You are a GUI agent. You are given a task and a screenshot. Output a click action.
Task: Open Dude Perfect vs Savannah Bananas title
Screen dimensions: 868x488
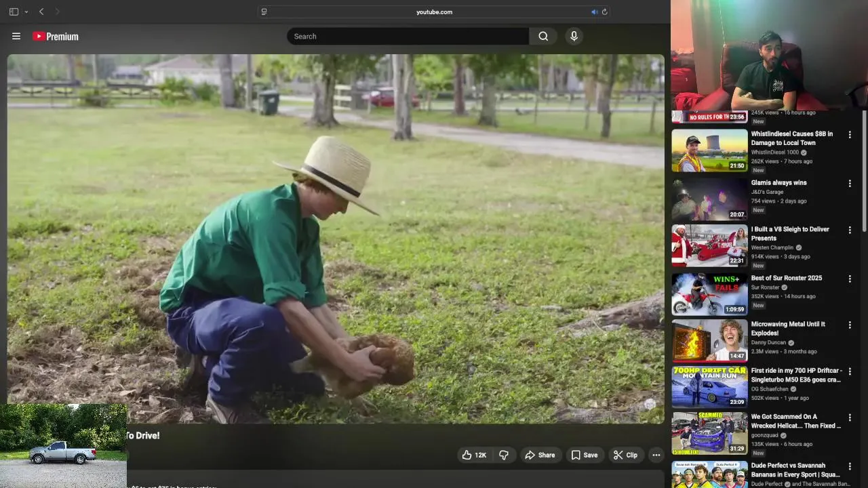(x=795, y=470)
